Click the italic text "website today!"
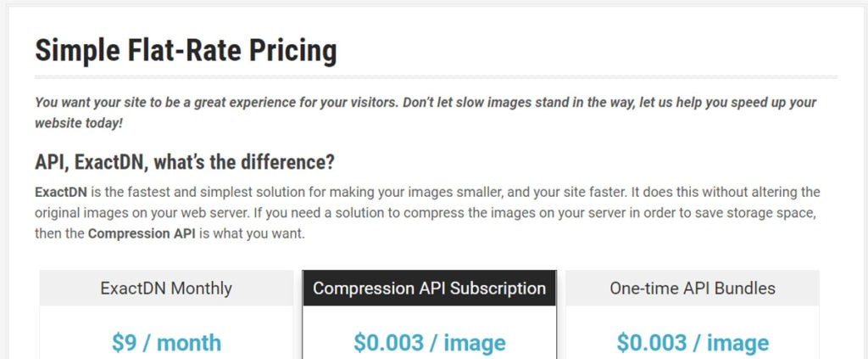 [79, 122]
